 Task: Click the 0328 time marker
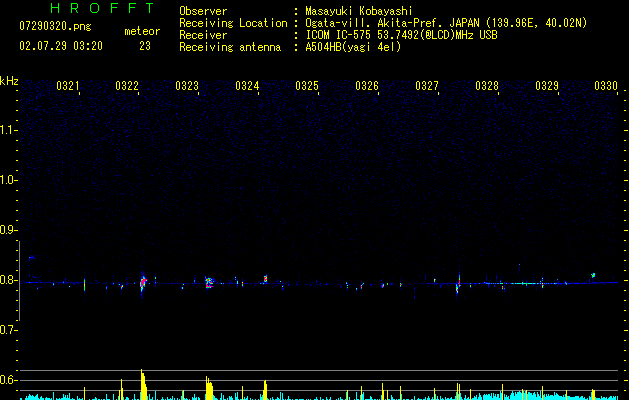487,86
